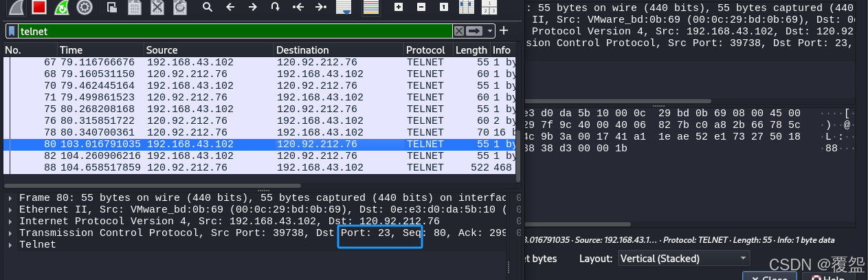Sort packets by the Protocol column
The width and height of the screenshot is (868, 280).
pos(428,50)
